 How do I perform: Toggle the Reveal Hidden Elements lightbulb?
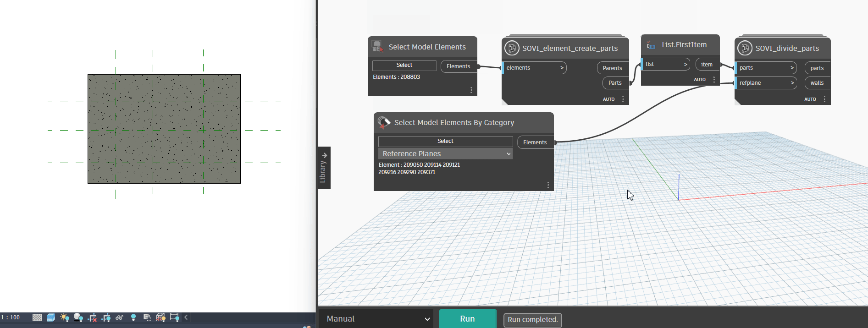[133, 317]
